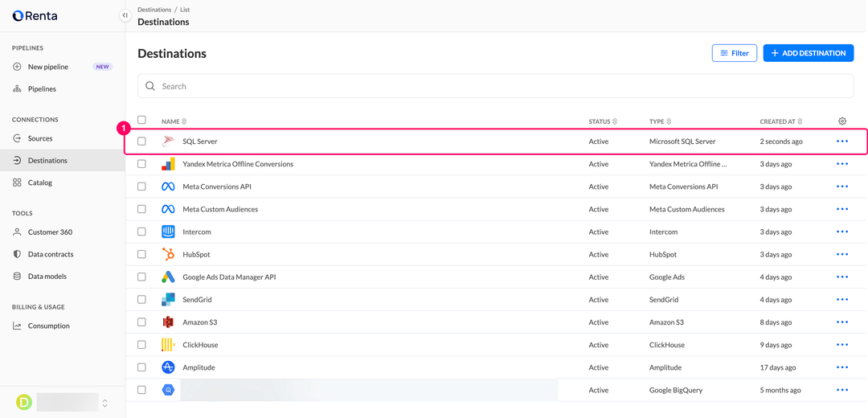Image resolution: width=868 pixels, height=418 pixels.
Task: Open Amazon S3 row actions menu
Action: click(x=842, y=322)
